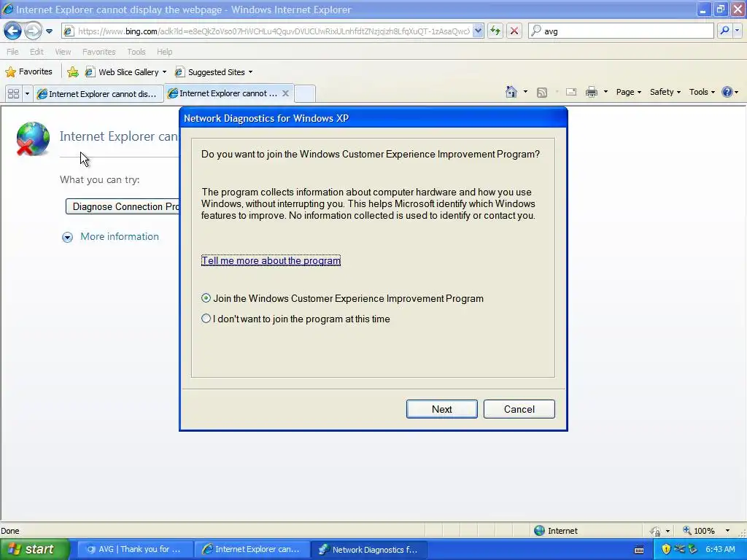Viewport: 747px width, 560px height.
Task: Click the Done status bar text
Action: pyautogui.click(x=10, y=531)
